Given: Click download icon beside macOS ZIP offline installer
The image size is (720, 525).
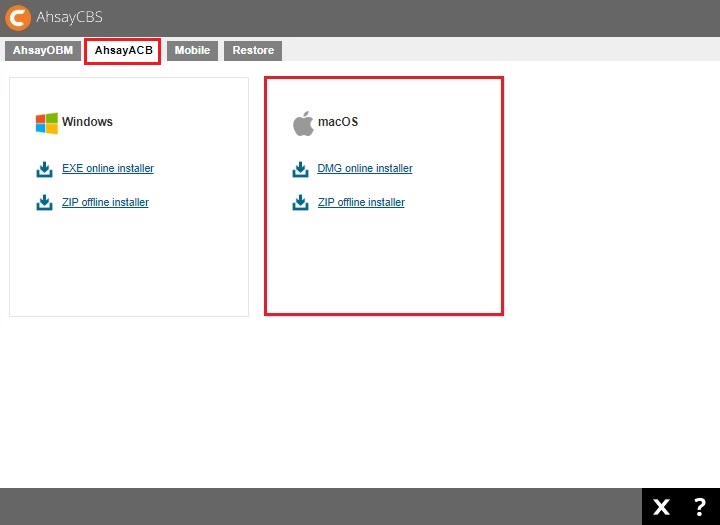Looking at the screenshot, I should pyautogui.click(x=300, y=203).
